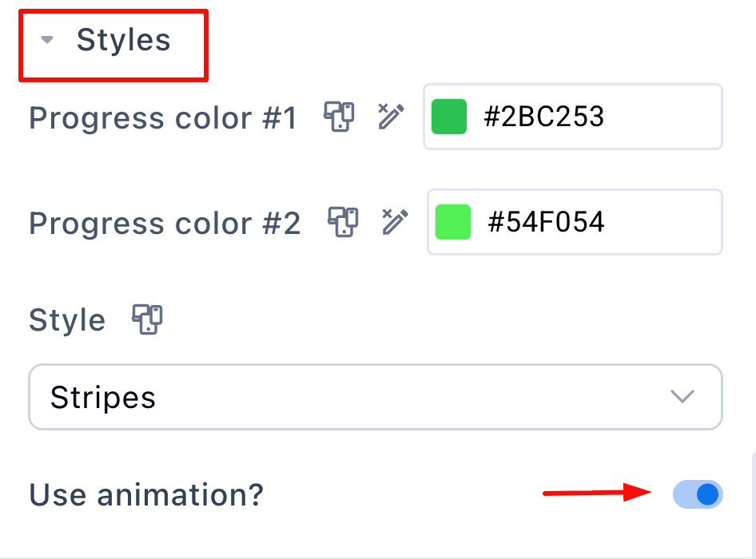Click the Progress color #2 label

point(165,224)
